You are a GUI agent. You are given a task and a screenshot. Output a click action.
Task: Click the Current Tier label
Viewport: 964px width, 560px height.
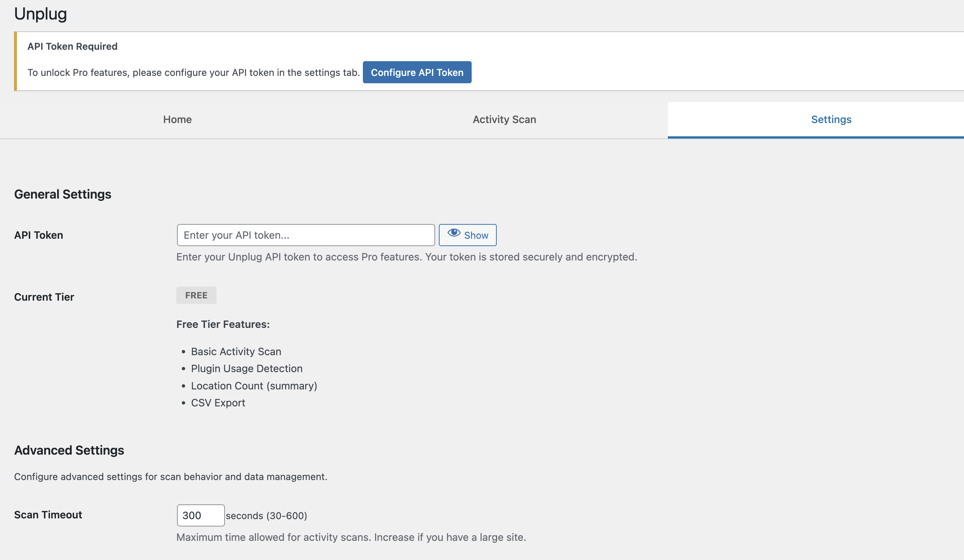[44, 297]
